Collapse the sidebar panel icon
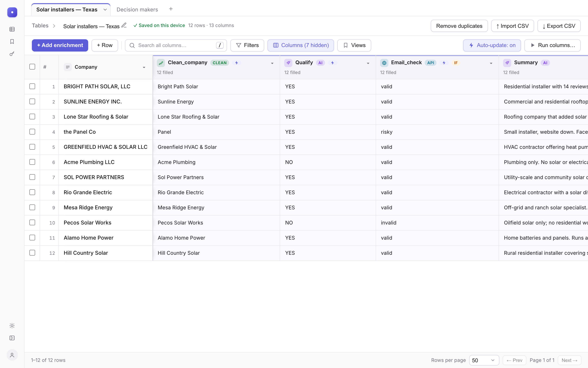588x368 pixels. tap(12, 338)
